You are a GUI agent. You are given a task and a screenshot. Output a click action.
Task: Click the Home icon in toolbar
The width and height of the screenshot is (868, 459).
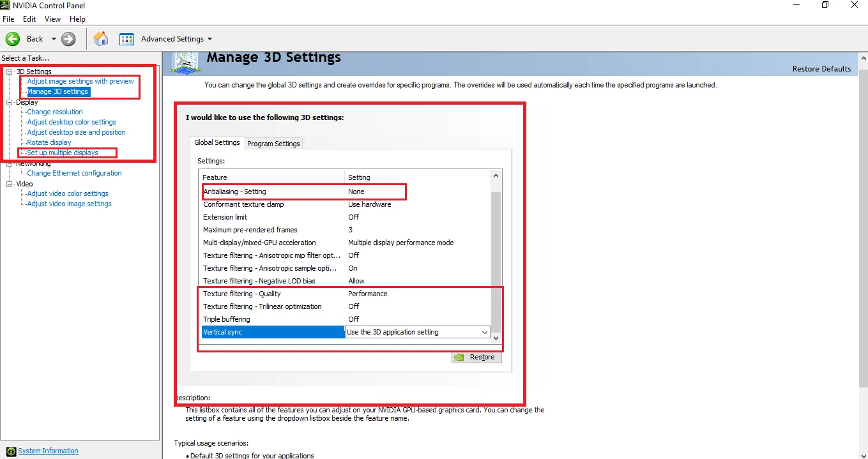click(101, 39)
